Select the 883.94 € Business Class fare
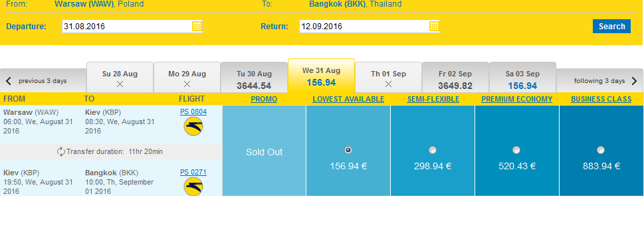This screenshot has width=644, height=239. (601, 150)
